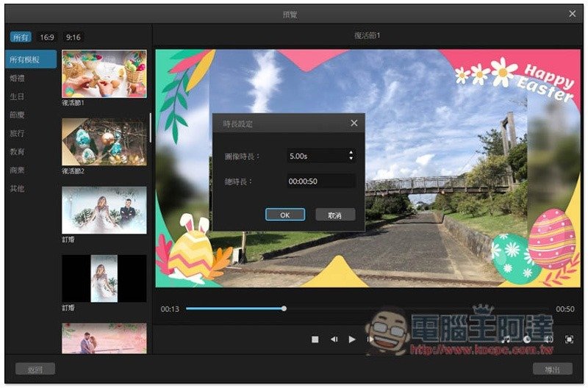
Task: Filter templates by 9:16 ratio
Action: click(73, 37)
